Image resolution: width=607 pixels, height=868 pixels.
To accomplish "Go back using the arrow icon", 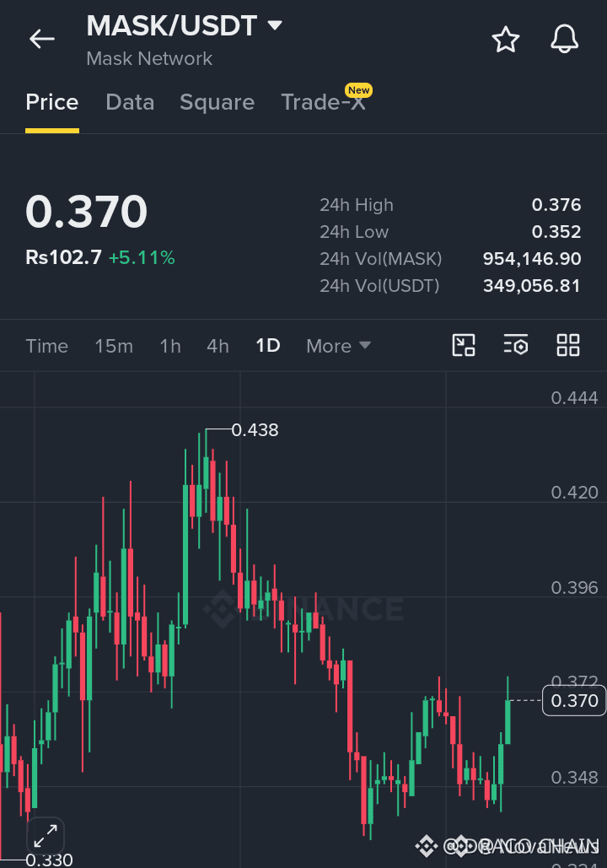I will [x=42, y=39].
